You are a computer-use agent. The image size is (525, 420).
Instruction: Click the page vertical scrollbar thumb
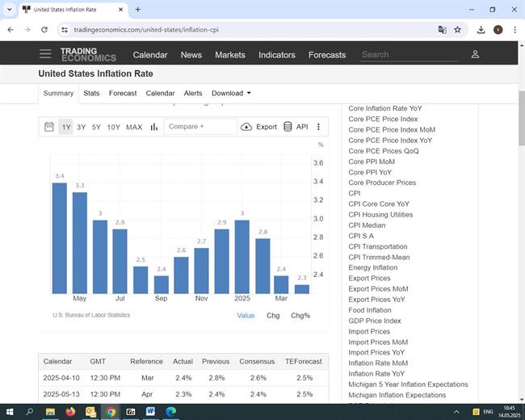[522, 118]
